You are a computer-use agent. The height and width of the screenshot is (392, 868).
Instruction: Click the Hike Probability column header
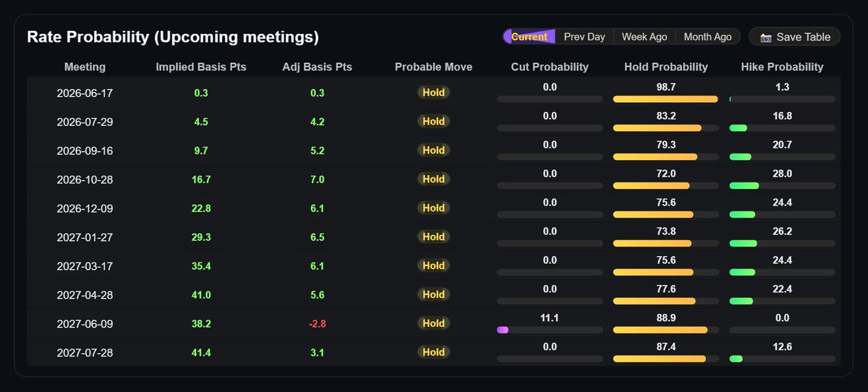coord(782,67)
